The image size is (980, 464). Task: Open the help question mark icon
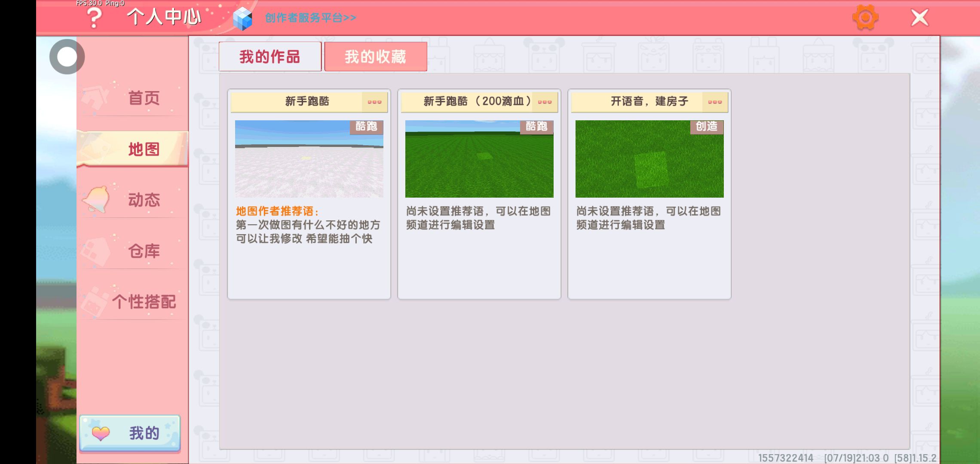tap(94, 18)
